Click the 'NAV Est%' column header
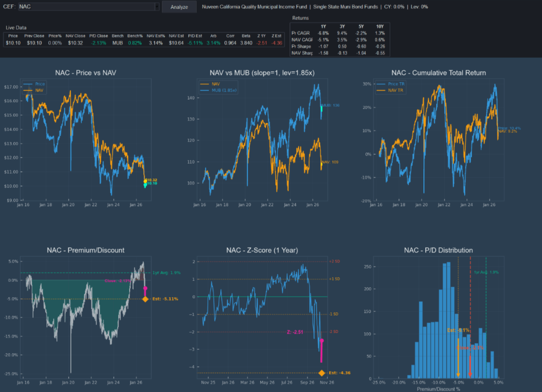The height and width of the screenshot is (392, 542). click(156, 36)
